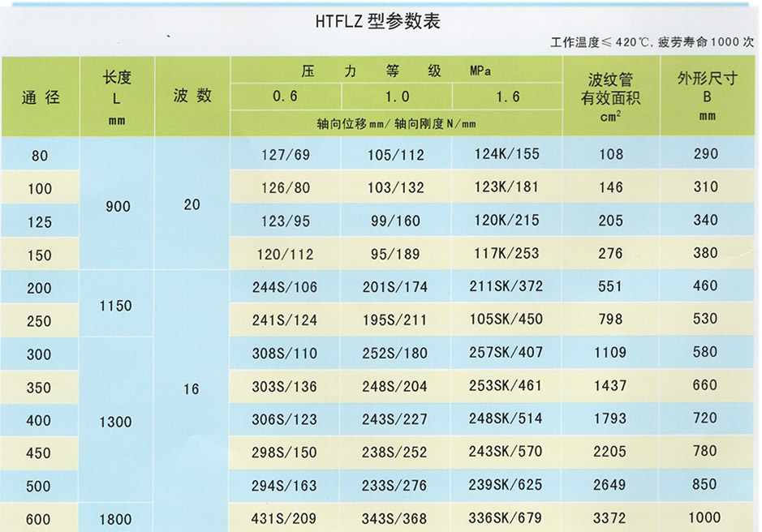Select the working temperature note text
762x532 pixels.
(652, 42)
